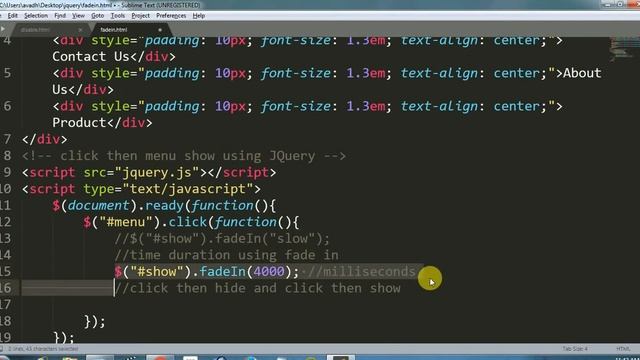Open the View menu

click(78, 16)
